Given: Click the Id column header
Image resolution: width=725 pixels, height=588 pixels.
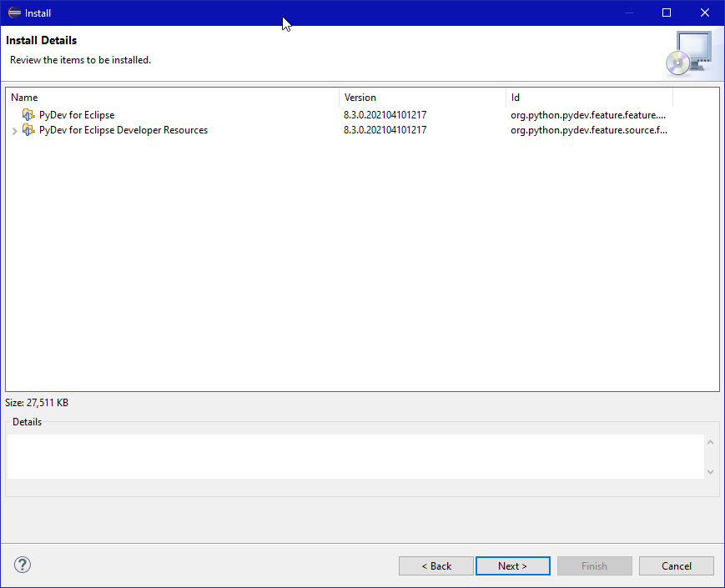Looking at the screenshot, I should [588, 98].
